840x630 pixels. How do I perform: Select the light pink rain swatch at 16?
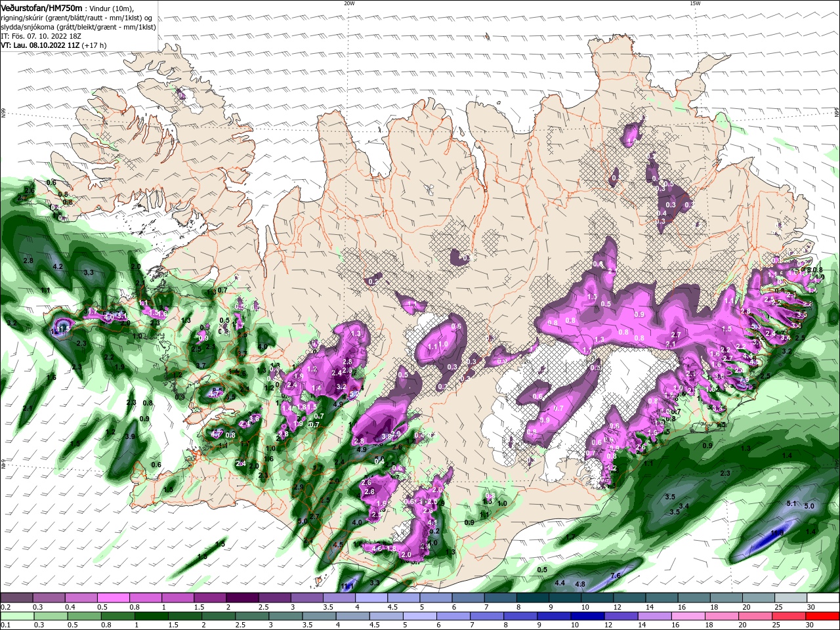point(689,616)
